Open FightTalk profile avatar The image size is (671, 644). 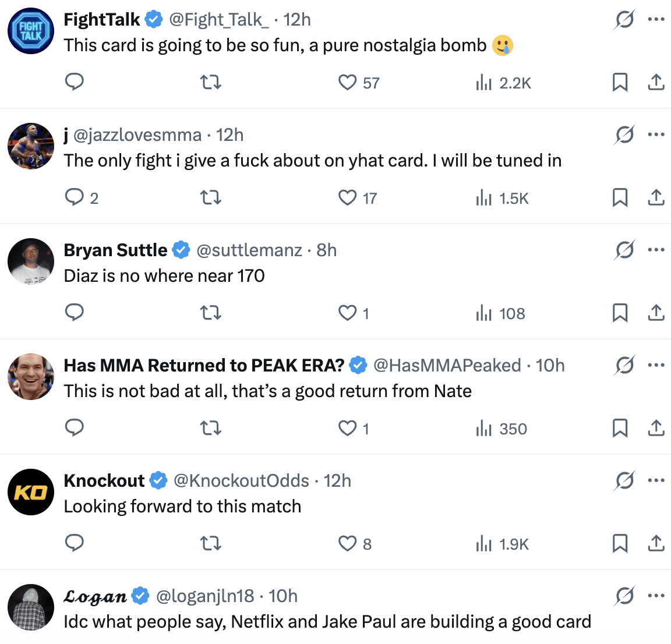31,31
